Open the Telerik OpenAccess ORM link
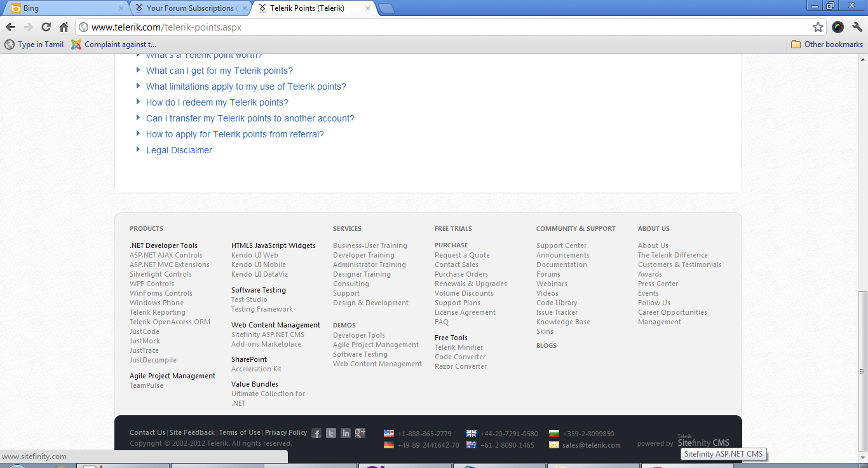 [170, 322]
